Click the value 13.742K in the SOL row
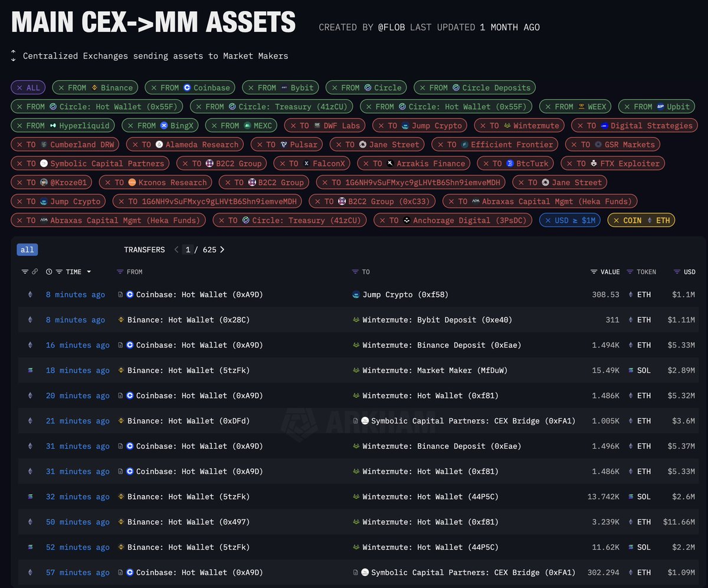Image resolution: width=708 pixels, height=588 pixels. [x=604, y=497]
